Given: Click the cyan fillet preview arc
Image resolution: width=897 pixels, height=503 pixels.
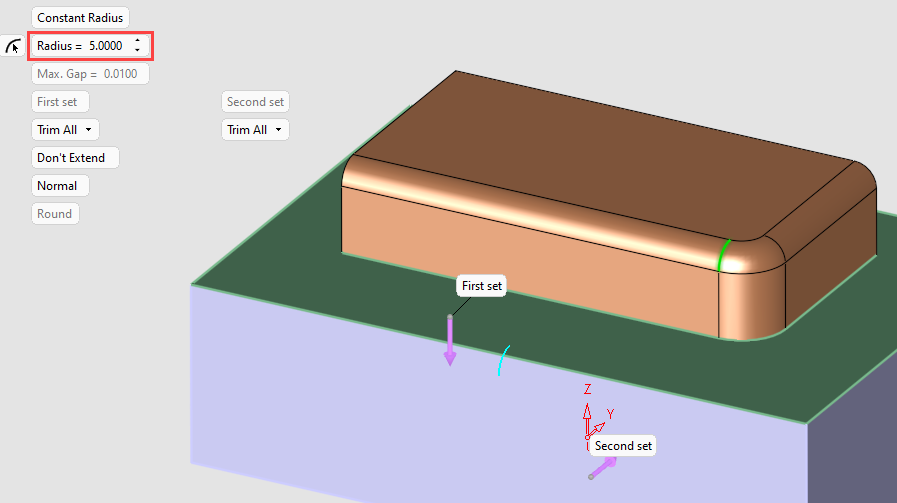Looking at the screenshot, I should pos(503,361).
